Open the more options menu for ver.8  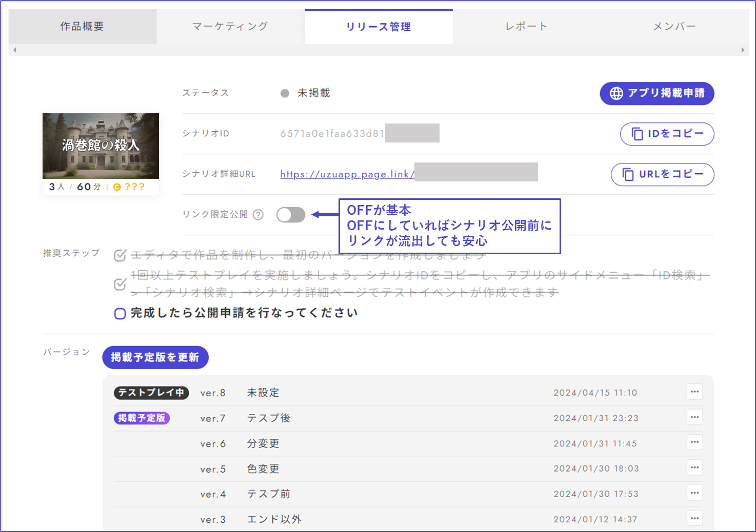(694, 392)
